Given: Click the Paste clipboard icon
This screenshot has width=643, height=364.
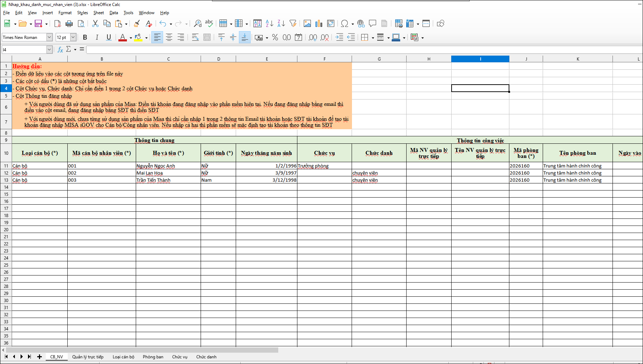Looking at the screenshot, I should 119,24.
